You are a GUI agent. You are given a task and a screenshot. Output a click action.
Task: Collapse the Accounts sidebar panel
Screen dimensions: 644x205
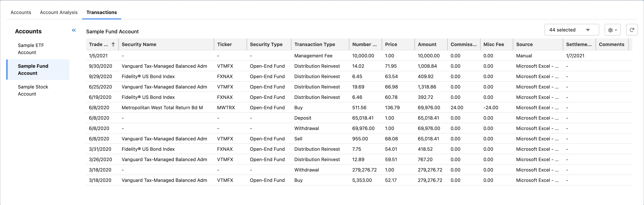[x=74, y=30]
